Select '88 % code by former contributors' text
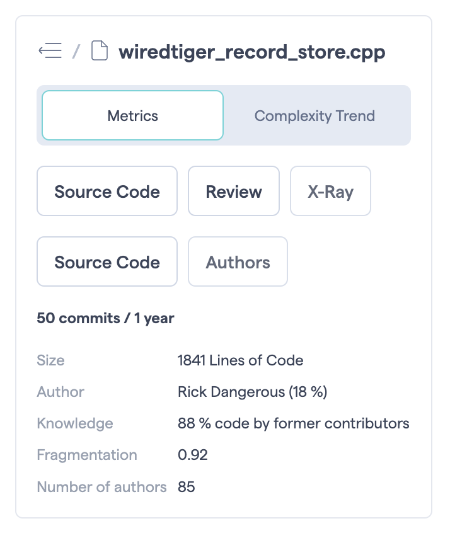The image size is (450, 533). tap(294, 423)
